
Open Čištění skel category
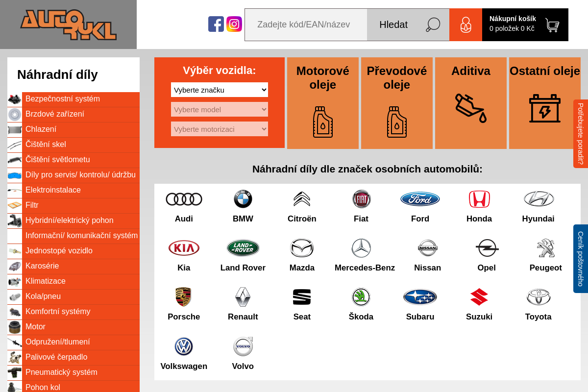(73, 145)
